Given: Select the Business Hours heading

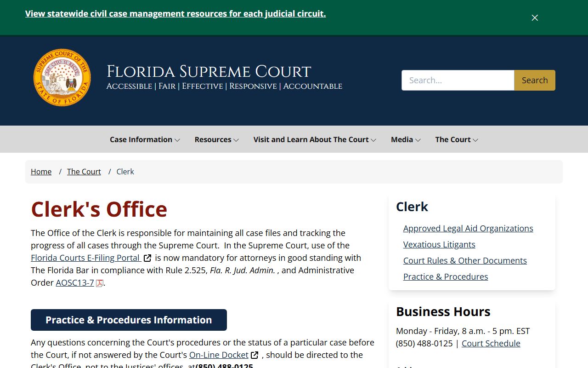Looking at the screenshot, I should (x=443, y=311).
